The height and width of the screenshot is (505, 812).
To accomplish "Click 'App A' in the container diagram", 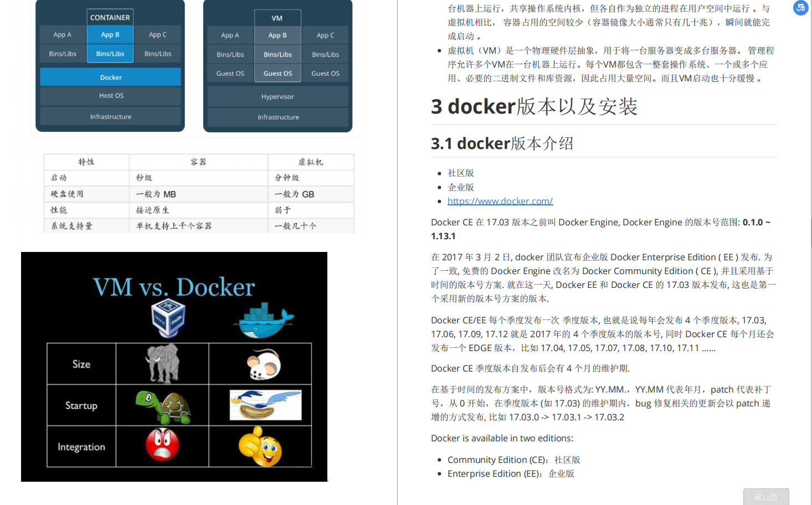I will (x=63, y=34).
